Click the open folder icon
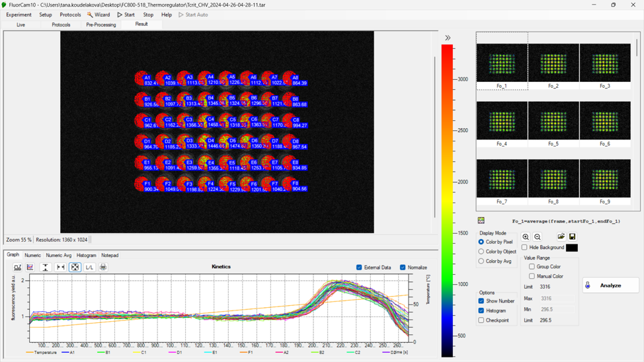Image resolution: width=644 pixels, height=362 pixels. coord(561,236)
